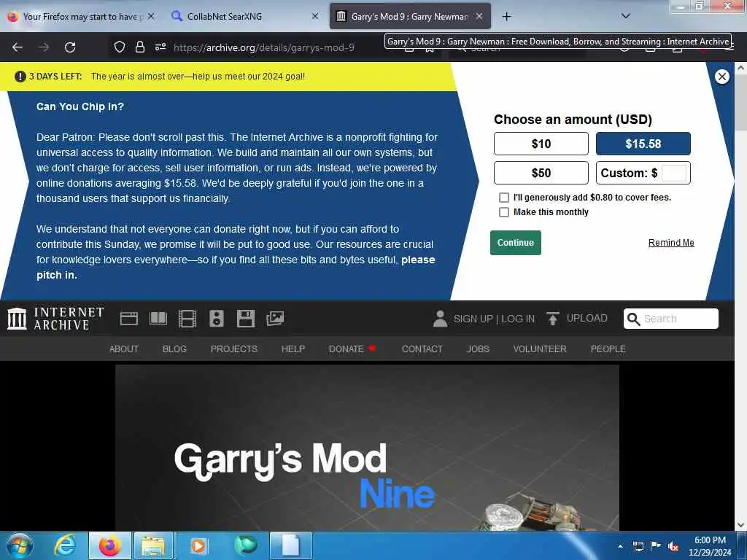Switch to the 'Your Firefox may start' tab
Screen dimensions: 747x560
pos(82,17)
